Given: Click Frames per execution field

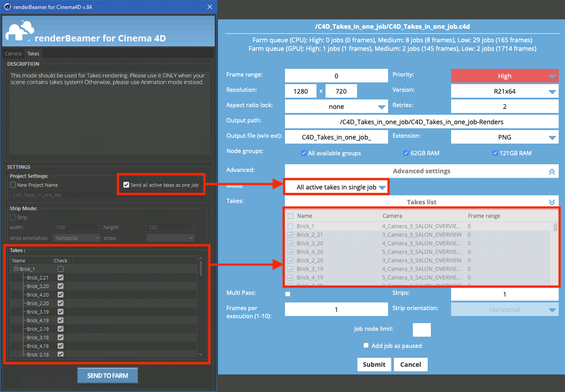Looking at the screenshot, I should click(336, 310).
